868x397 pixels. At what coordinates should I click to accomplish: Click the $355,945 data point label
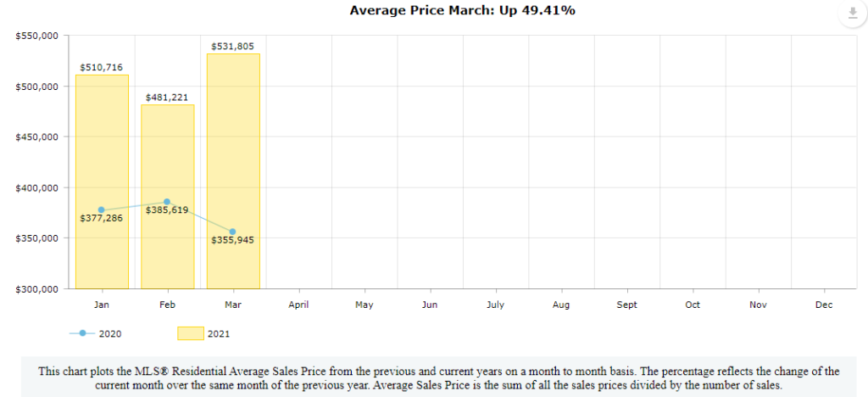233,240
